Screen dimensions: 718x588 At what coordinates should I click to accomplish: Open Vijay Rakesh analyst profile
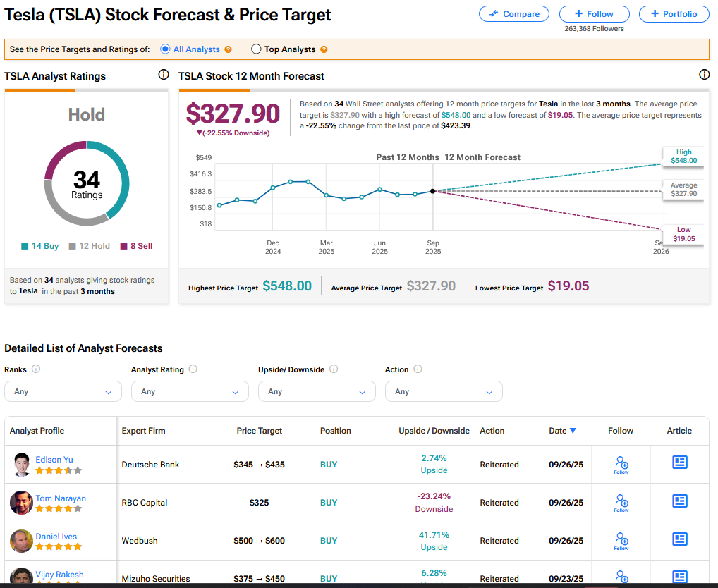[59, 575]
